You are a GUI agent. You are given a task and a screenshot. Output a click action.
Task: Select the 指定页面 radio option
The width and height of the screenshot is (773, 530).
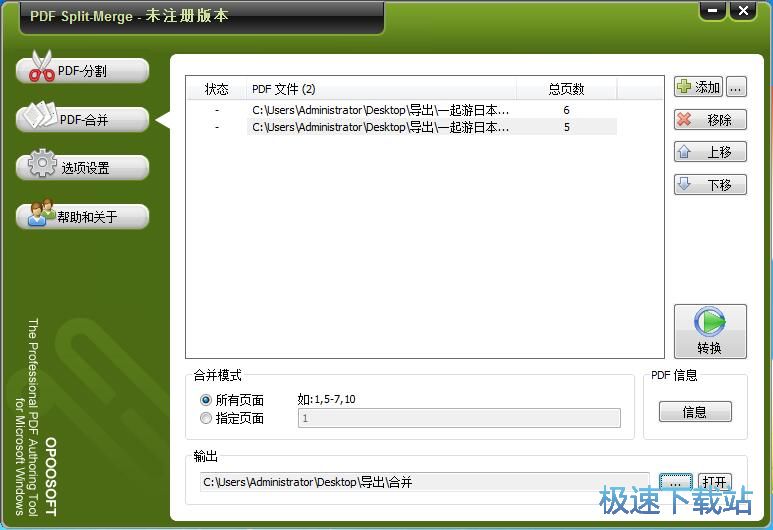232,419
